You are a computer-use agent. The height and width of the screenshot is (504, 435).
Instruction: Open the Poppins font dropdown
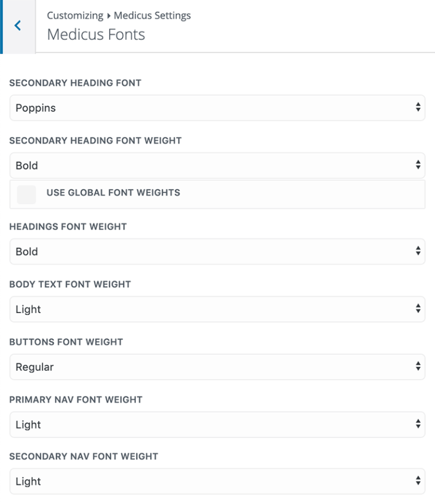[217, 108]
